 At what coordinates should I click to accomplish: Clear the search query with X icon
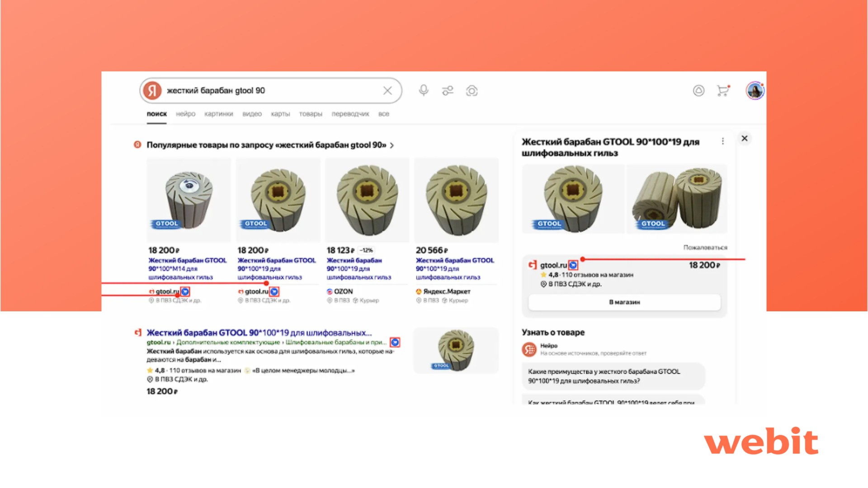tap(387, 91)
